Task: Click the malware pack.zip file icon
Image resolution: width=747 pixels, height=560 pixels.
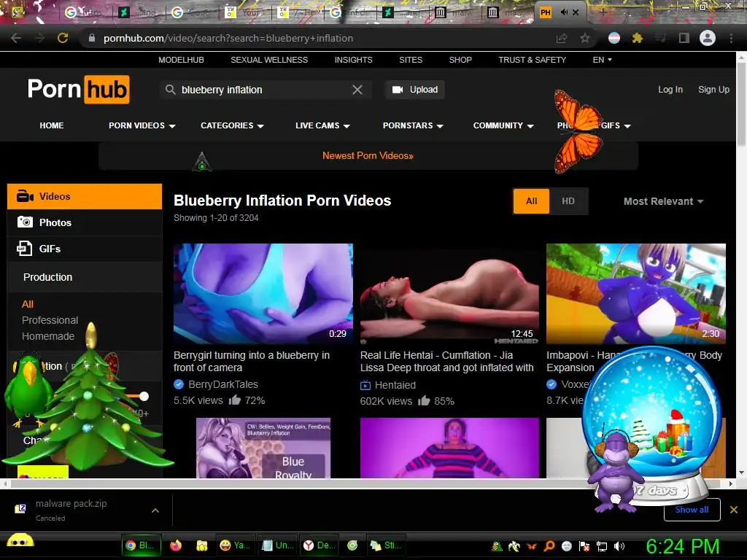Action: tap(20, 508)
